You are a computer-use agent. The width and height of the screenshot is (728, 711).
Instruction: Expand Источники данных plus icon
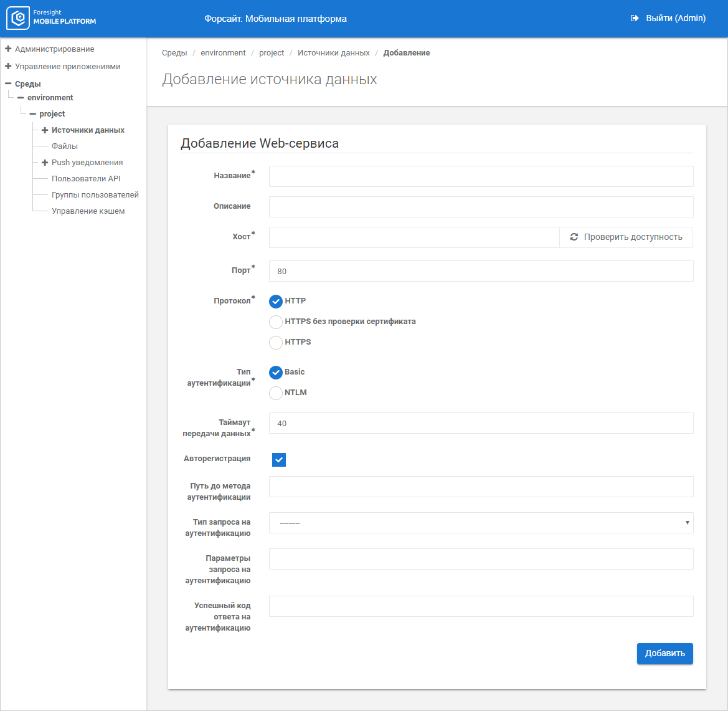pos(45,130)
